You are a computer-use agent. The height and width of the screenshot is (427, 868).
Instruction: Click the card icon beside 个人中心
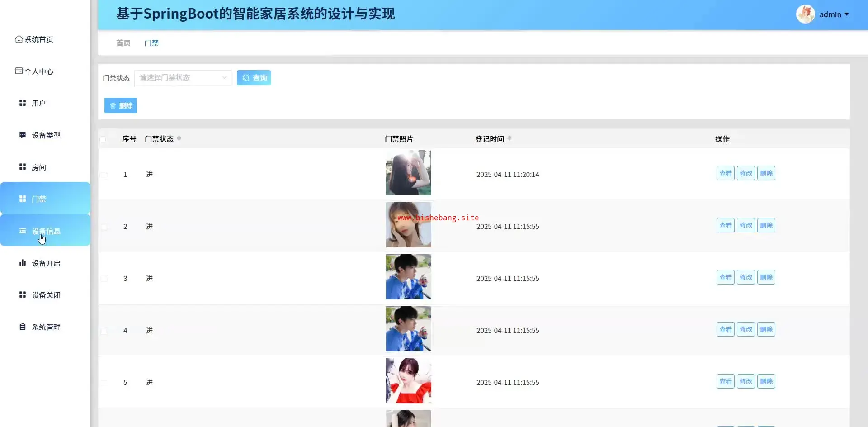pyautogui.click(x=19, y=71)
